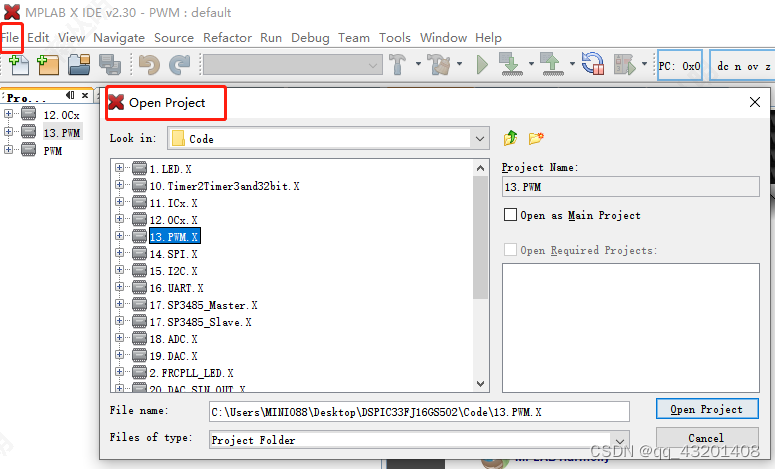Image resolution: width=775 pixels, height=469 pixels.
Task: Open the Debug menu
Action: pos(310,38)
